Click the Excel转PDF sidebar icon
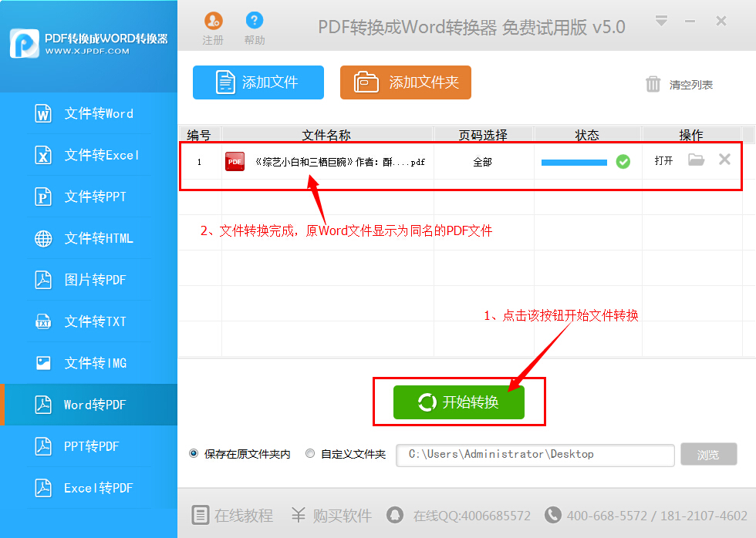 (x=43, y=488)
